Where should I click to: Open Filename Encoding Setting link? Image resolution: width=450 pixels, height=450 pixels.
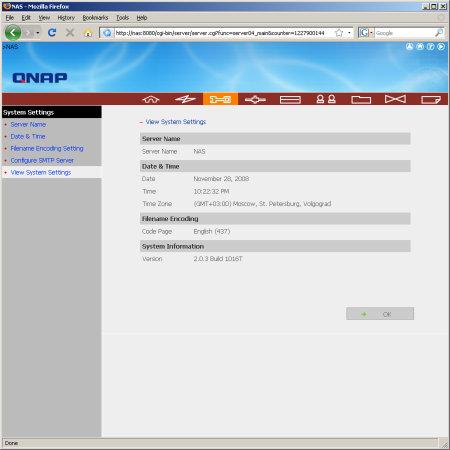(x=47, y=148)
